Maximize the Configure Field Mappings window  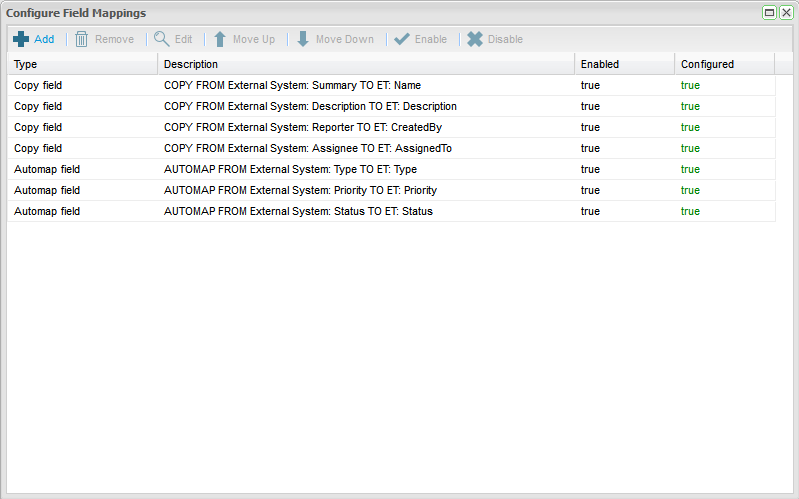click(x=769, y=13)
